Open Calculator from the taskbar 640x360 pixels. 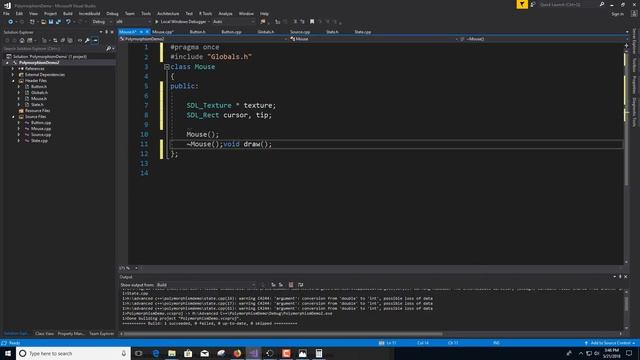click(319, 353)
